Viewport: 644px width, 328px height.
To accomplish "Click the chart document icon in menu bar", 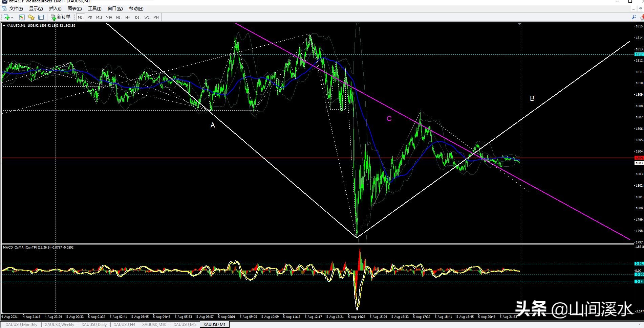I will (x=4, y=8).
